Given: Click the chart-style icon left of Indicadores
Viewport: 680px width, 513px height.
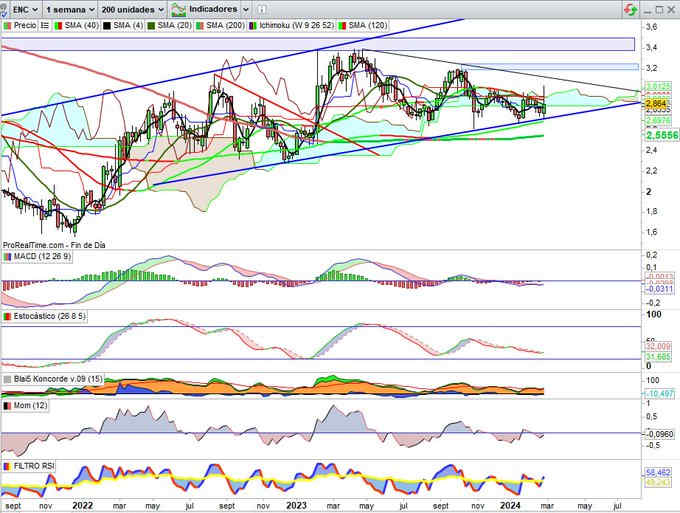Looking at the screenshot, I should coord(178,8).
